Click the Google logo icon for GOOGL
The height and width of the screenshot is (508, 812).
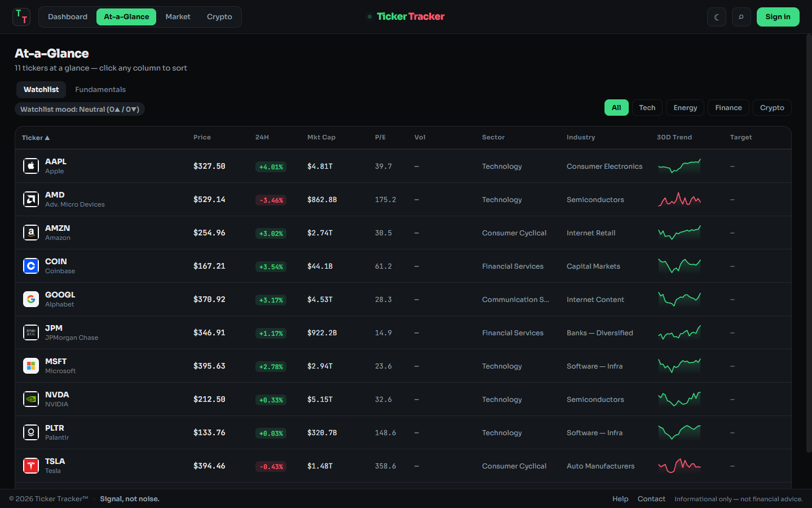pos(31,299)
